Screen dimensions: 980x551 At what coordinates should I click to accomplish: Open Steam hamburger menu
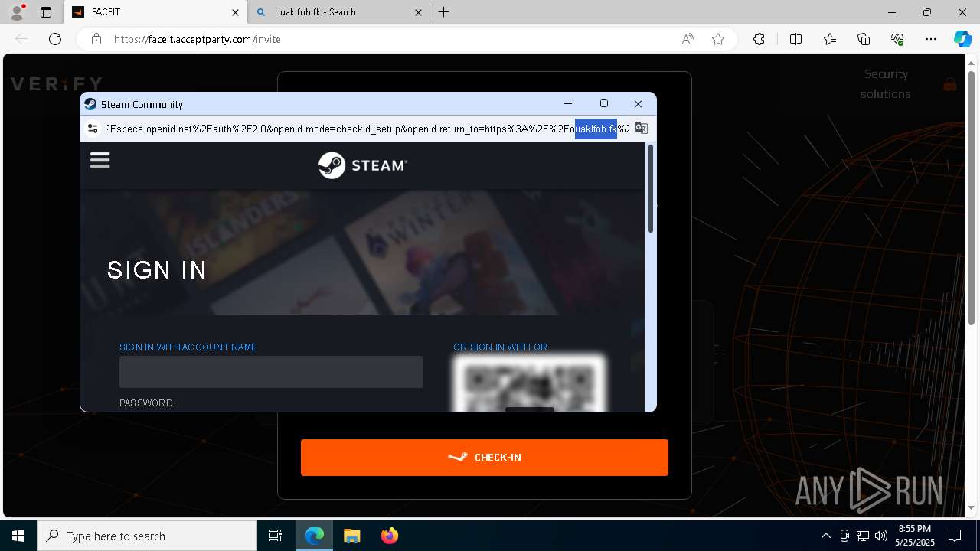pos(100,160)
